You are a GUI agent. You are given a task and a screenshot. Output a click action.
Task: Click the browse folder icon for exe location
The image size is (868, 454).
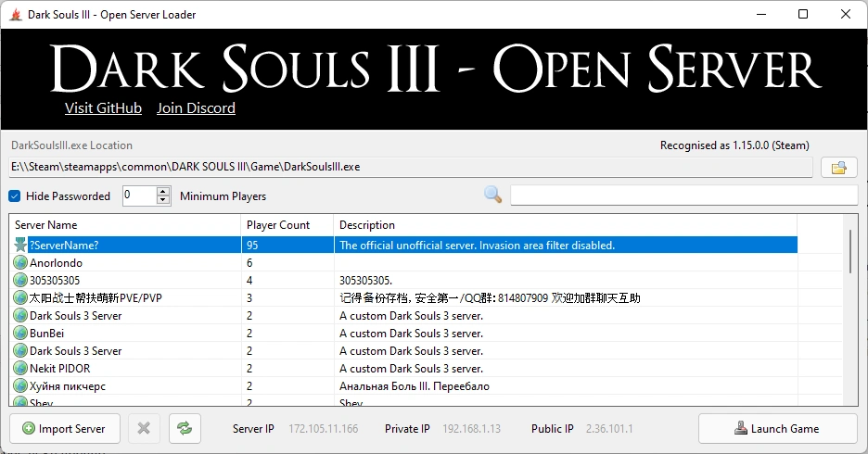[x=838, y=168]
